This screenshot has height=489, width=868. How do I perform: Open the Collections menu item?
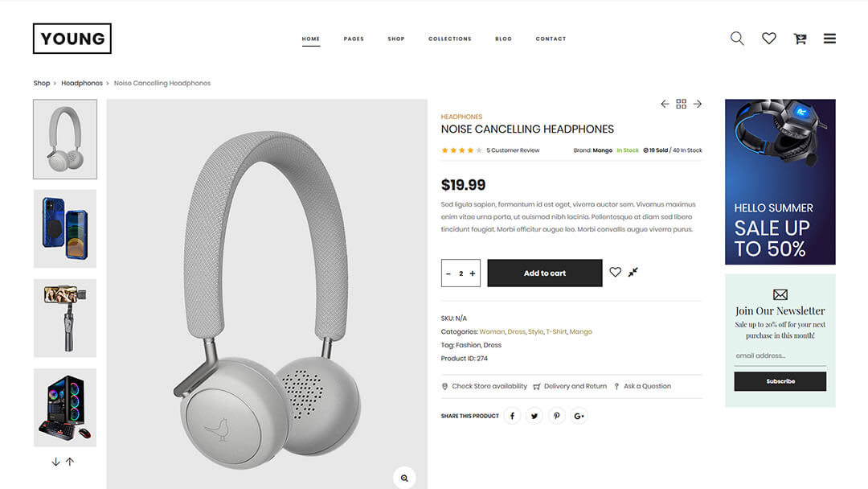449,39
